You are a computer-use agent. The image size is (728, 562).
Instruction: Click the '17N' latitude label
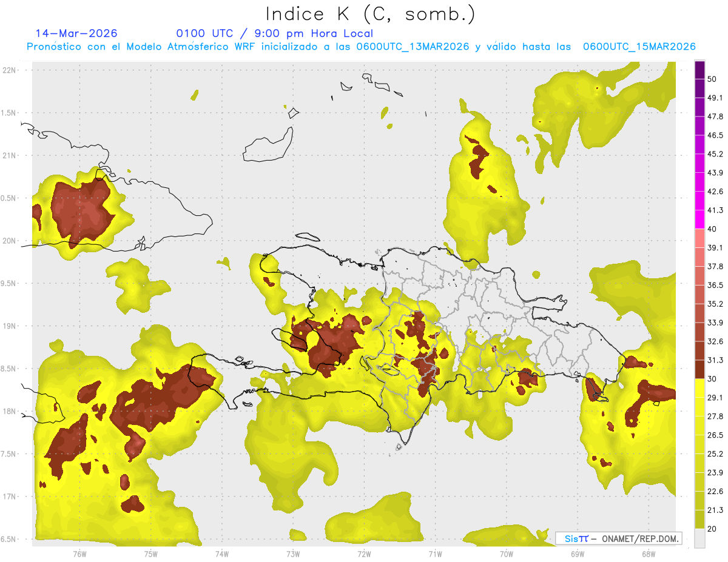pyautogui.click(x=10, y=497)
